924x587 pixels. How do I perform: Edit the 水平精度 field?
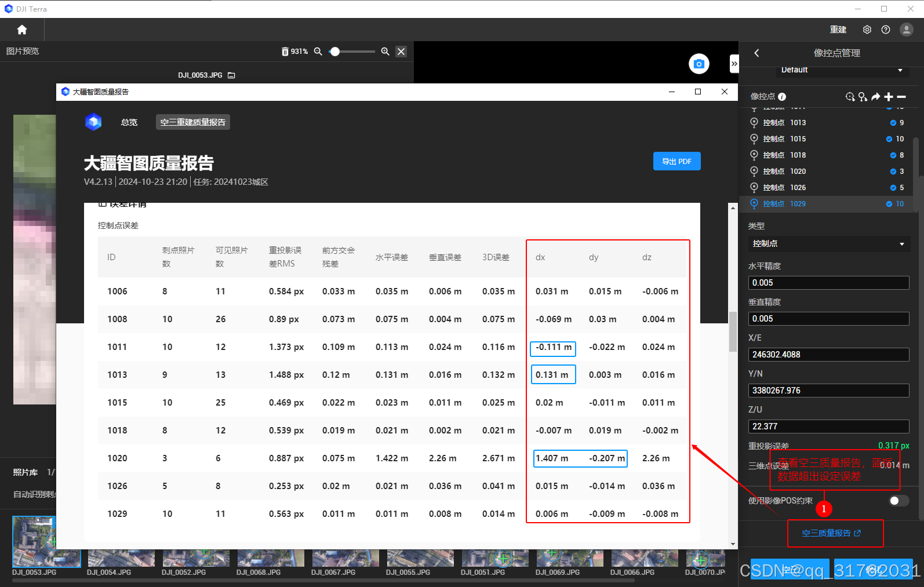click(829, 283)
